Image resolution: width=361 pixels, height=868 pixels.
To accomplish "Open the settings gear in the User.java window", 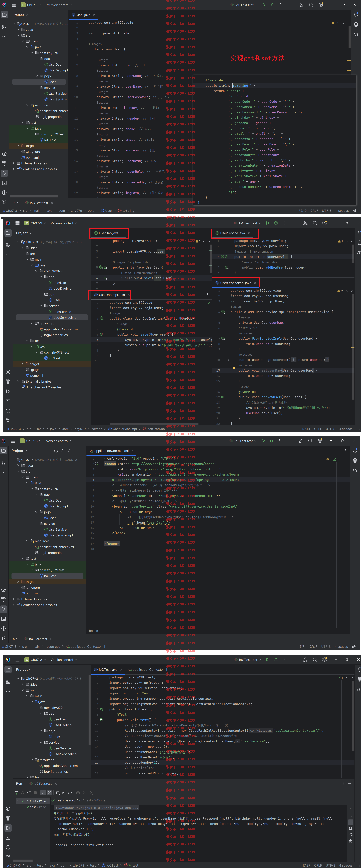I will (321, 5).
